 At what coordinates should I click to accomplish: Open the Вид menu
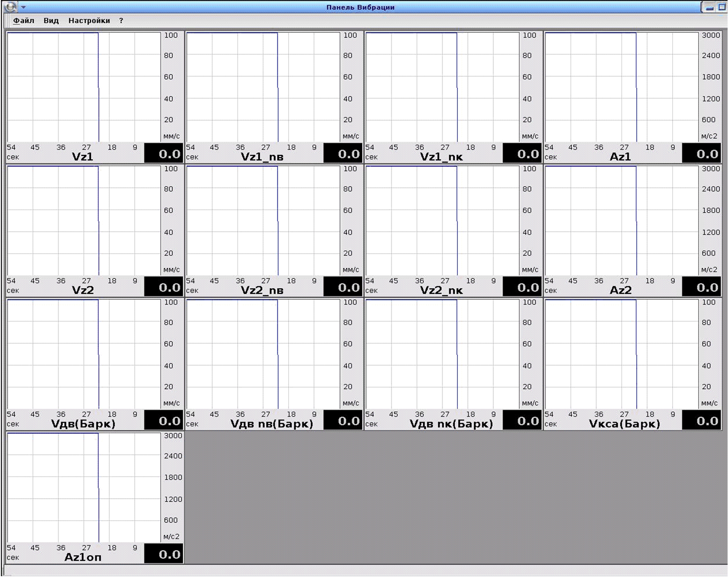pyautogui.click(x=51, y=21)
